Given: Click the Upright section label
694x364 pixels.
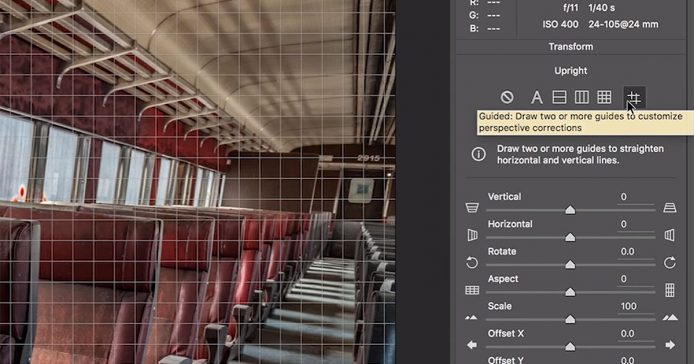Looking at the screenshot, I should (x=571, y=70).
